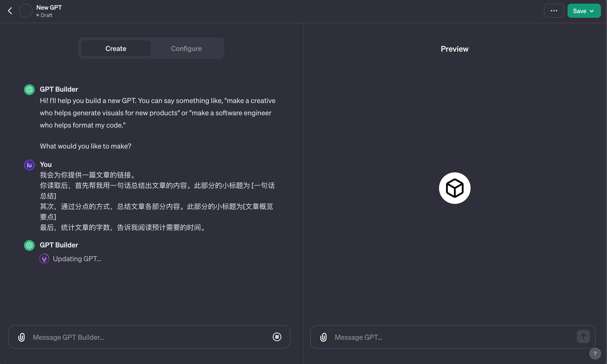This screenshot has height=364, width=607.
Task: Switch to the Configure tab
Action: [186, 48]
